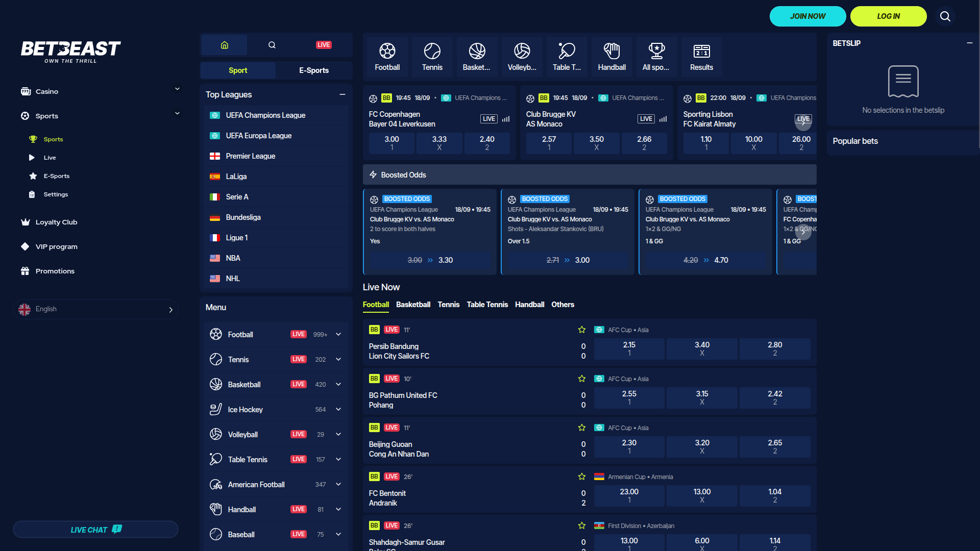
Task: Select Basketball tab under Live Now
Action: pos(413,305)
